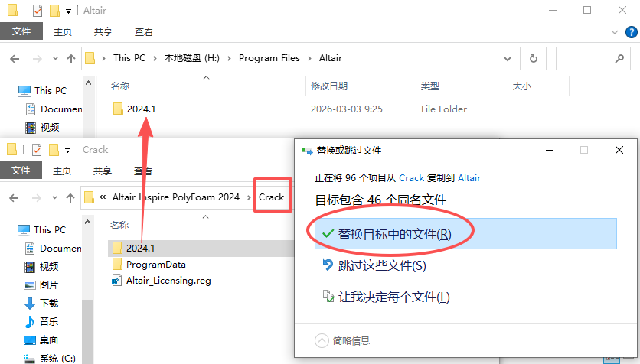The image size is (640, 364).
Task: Expand fewer details (简略信息) in dialog
Action: [343, 340]
